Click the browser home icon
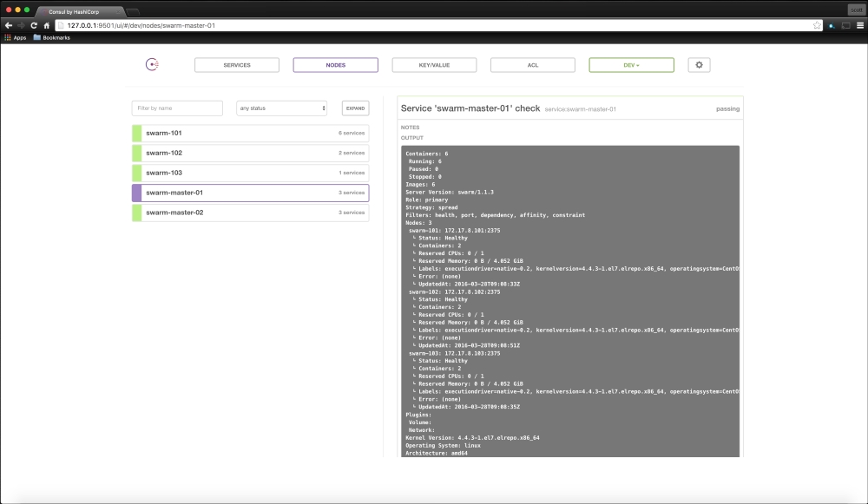This screenshot has height=504, width=868. 46,25
